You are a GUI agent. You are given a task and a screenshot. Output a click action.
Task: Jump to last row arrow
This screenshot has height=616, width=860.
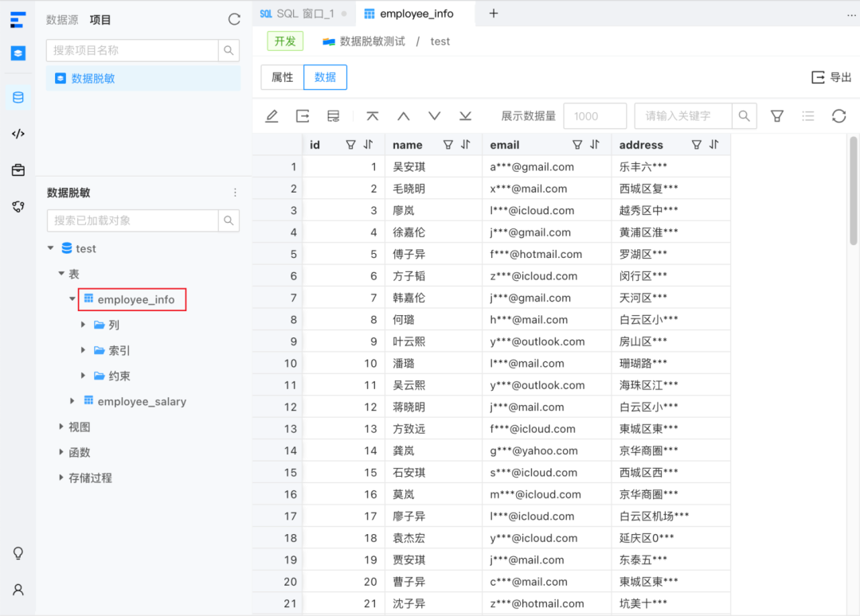(465, 116)
